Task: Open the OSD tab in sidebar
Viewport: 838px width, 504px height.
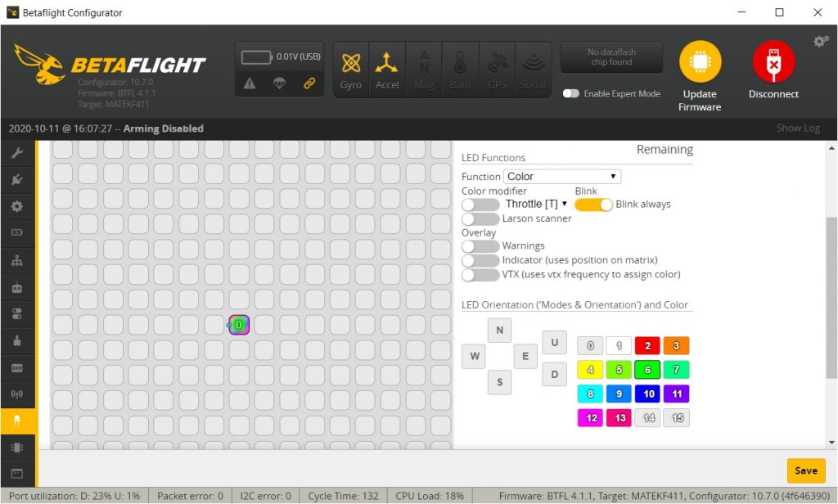Action: (17, 368)
